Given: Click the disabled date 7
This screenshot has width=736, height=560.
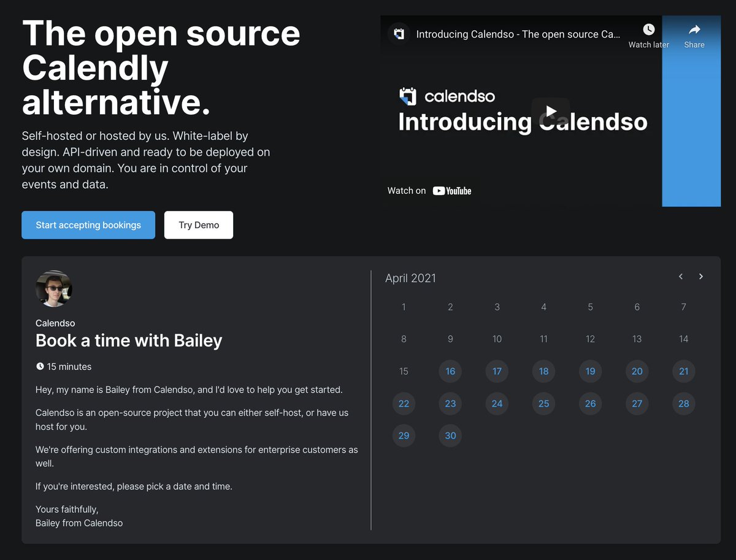Looking at the screenshot, I should coord(684,307).
